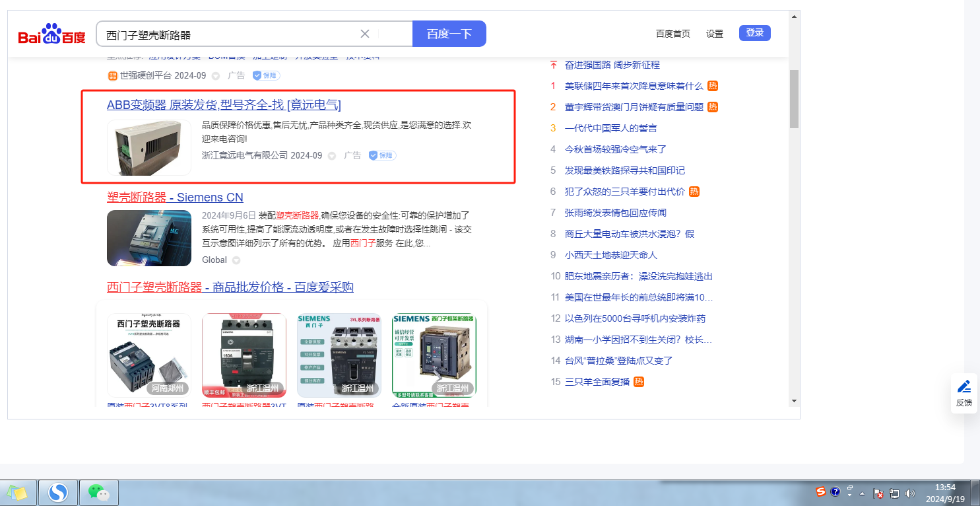Screen dimensions: 980x506
Task: Click the blue help question mark tray icon
Action: [x=835, y=492]
